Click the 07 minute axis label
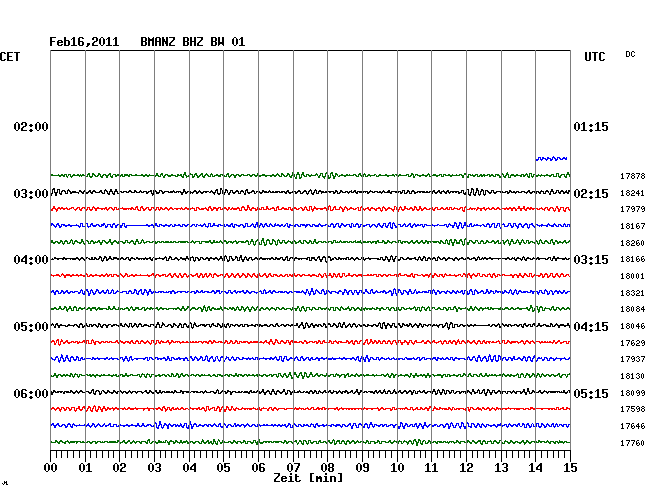650x494 pixels. 293,468
